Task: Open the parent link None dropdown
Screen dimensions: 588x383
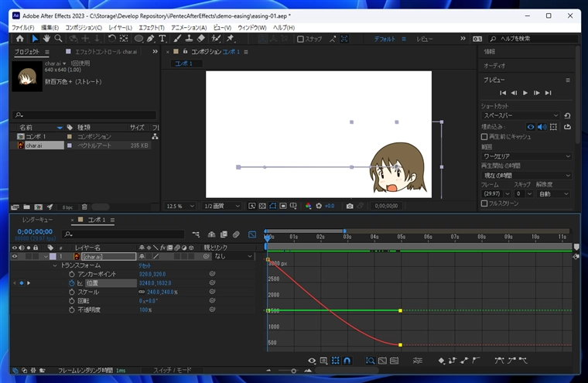Action: 233,256
